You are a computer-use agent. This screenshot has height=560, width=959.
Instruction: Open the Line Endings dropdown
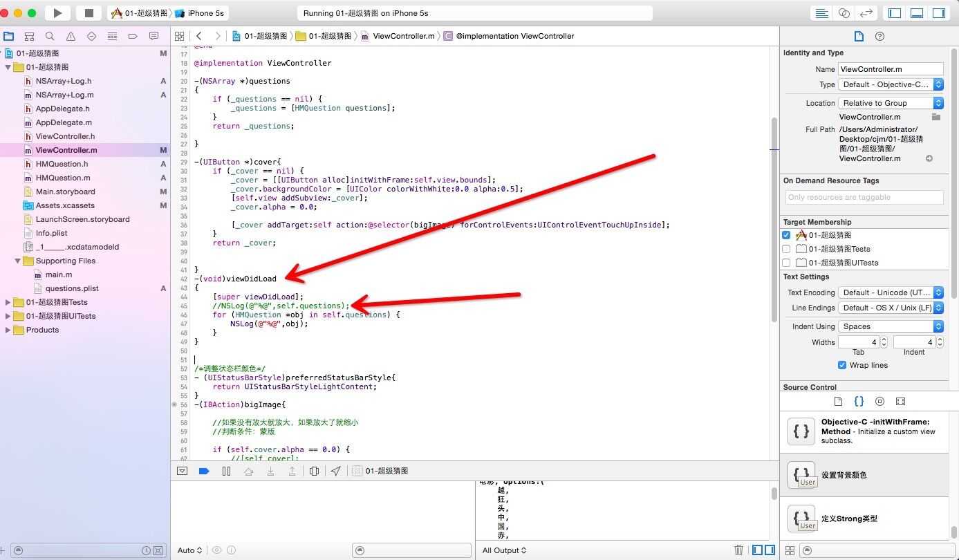coord(891,308)
